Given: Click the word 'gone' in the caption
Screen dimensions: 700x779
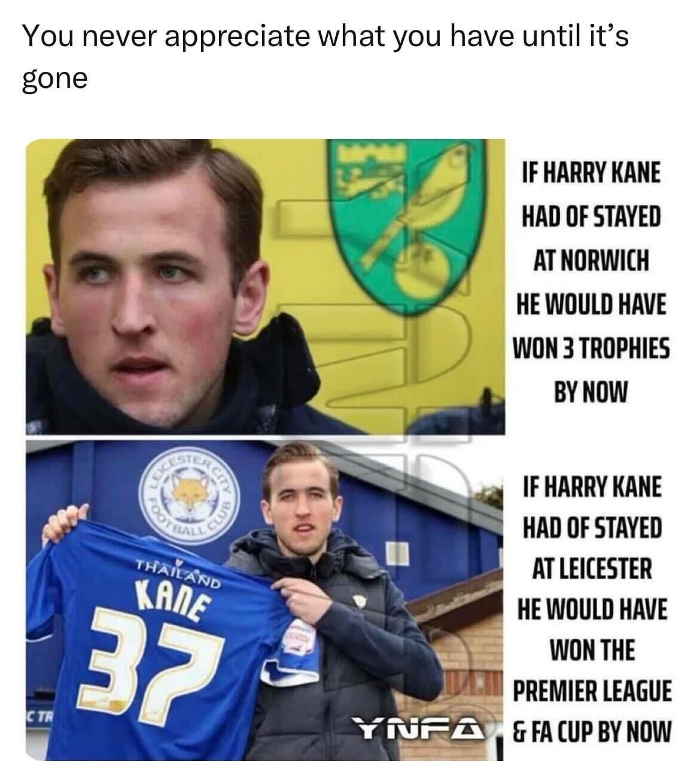Looking at the screenshot, I should point(55,80).
